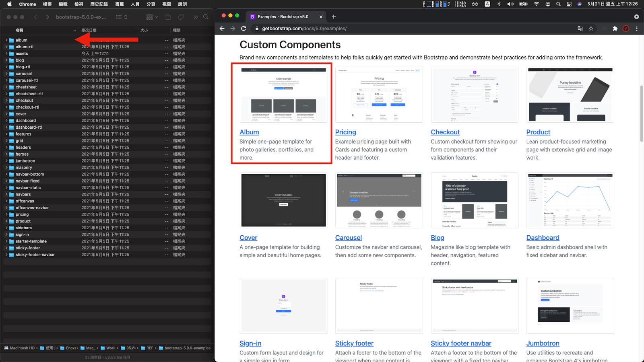This screenshot has height=362, width=644.
Task: Click the Bluetooth icon in the menu bar
Action: click(499, 4)
